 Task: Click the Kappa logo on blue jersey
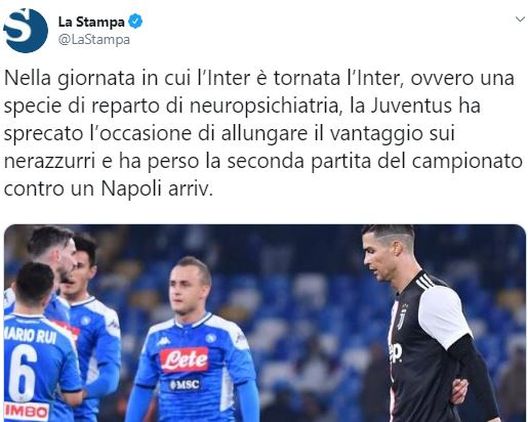point(163,342)
